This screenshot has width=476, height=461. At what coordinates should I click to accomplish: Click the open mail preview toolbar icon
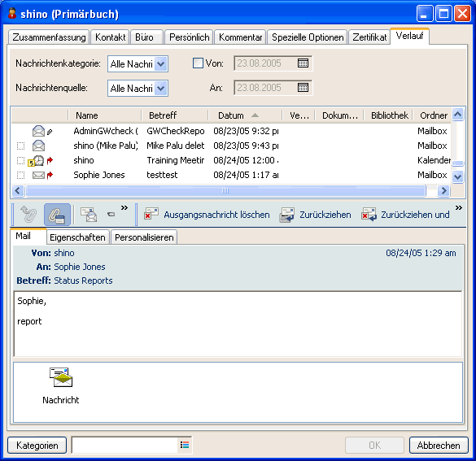pyautogui.click(x=89, y=215)
